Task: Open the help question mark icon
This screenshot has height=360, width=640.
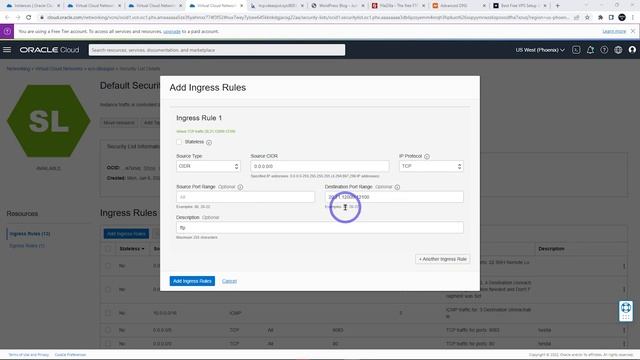Action: coord(604,50)
